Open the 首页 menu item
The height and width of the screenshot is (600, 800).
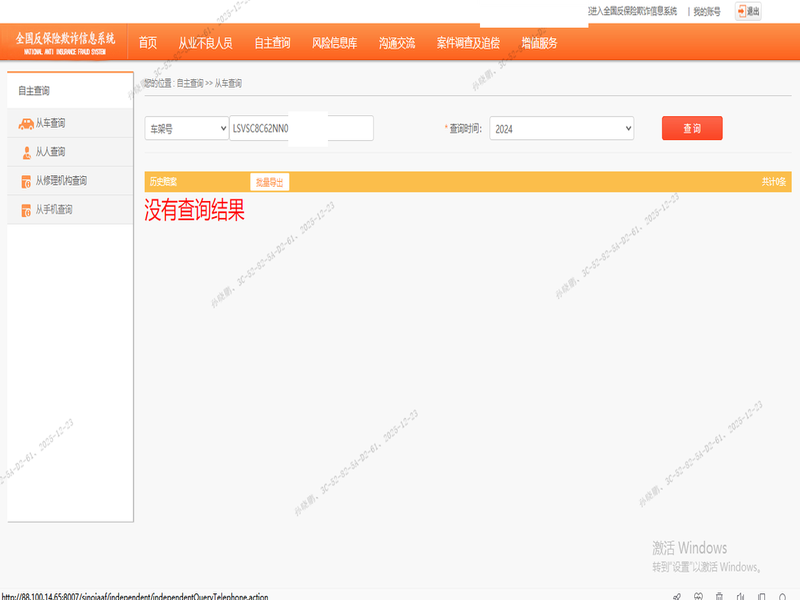click(148, 43)
